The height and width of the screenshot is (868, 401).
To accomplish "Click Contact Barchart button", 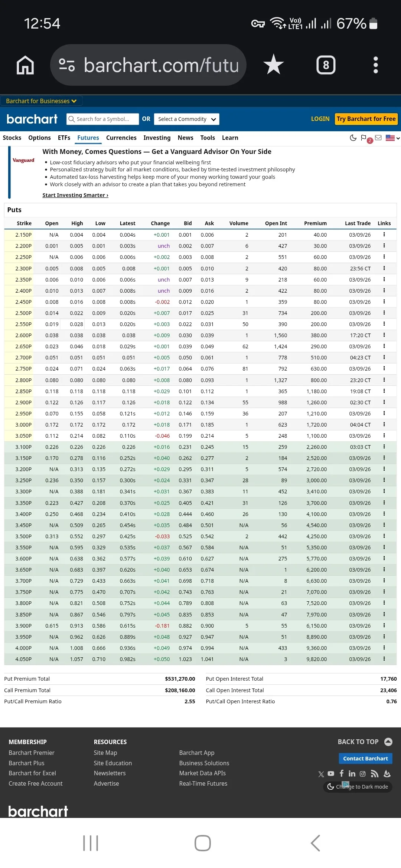I will click(365, 759).
